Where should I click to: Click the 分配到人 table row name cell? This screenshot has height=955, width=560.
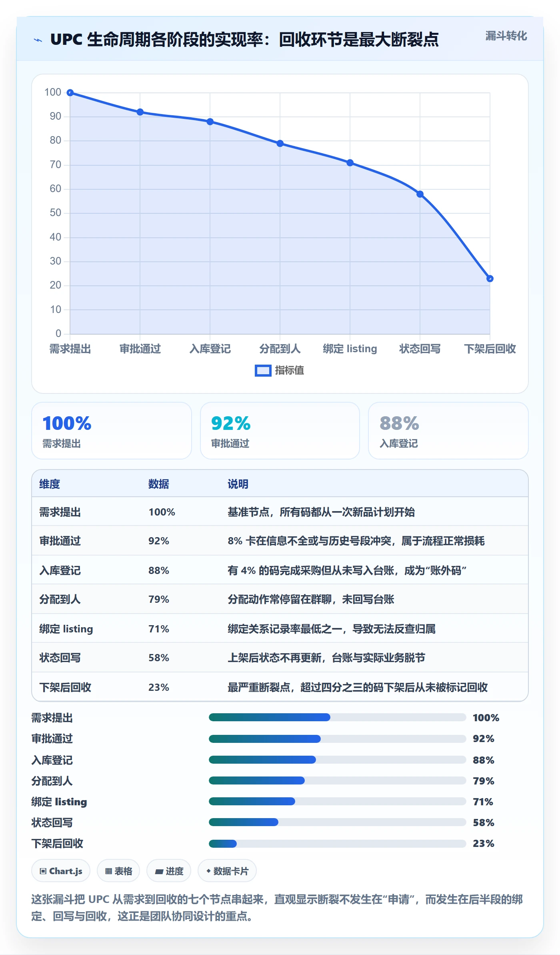click(60, 599)
